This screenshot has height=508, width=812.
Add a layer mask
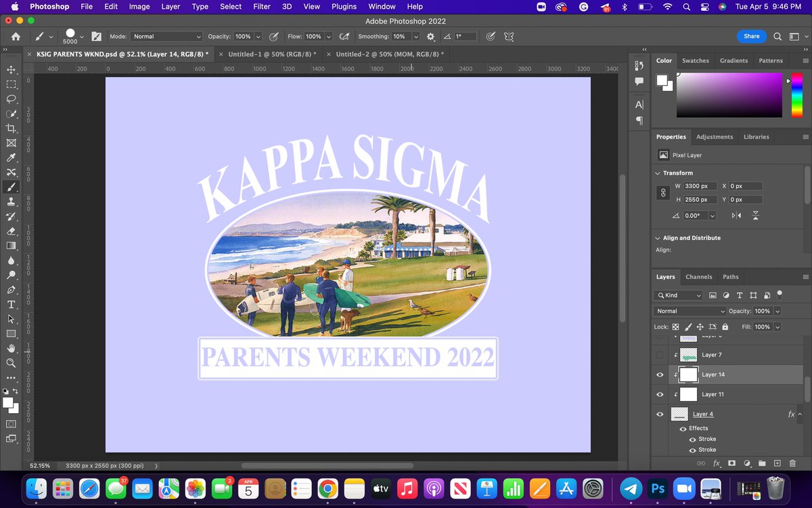[731, 463]
